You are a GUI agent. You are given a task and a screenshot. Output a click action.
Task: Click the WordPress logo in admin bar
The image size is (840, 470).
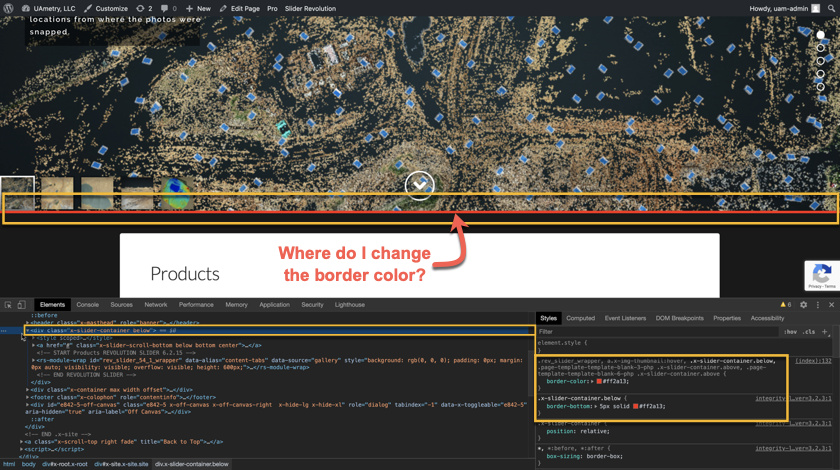[x=9, y=9]
